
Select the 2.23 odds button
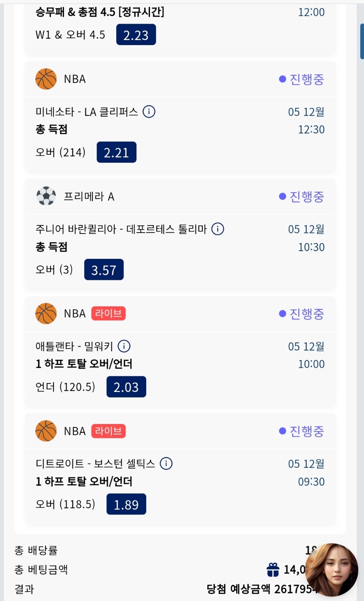point(136,35)
